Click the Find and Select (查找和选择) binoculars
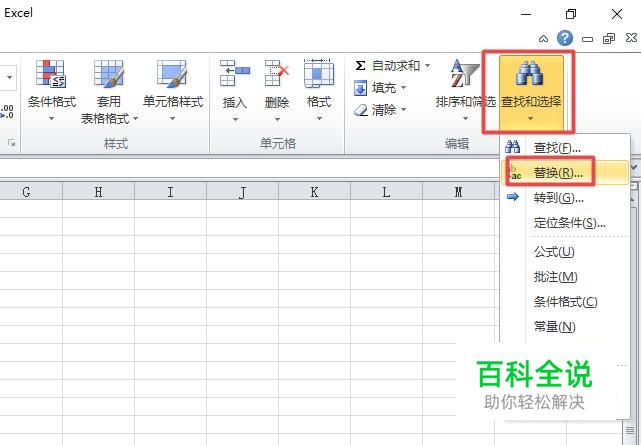Image resolution: width=641 pixels, height=445 pixels. (x=529, y=73)
